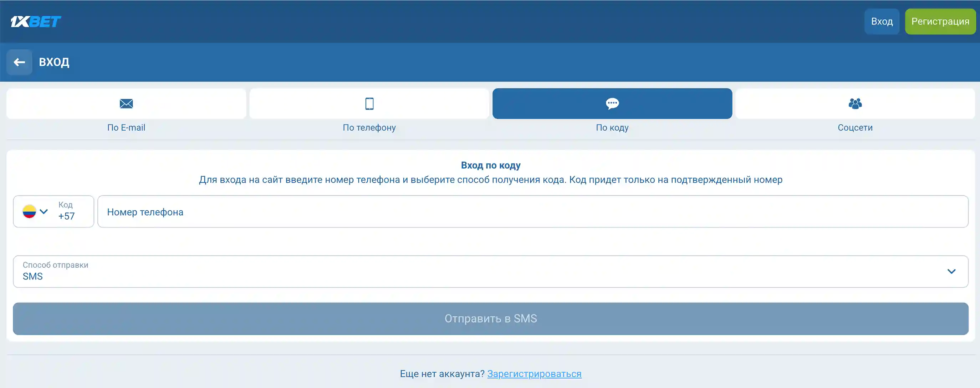Switch to the По E-mail tab label
The image size is (980, 388).
126,127
